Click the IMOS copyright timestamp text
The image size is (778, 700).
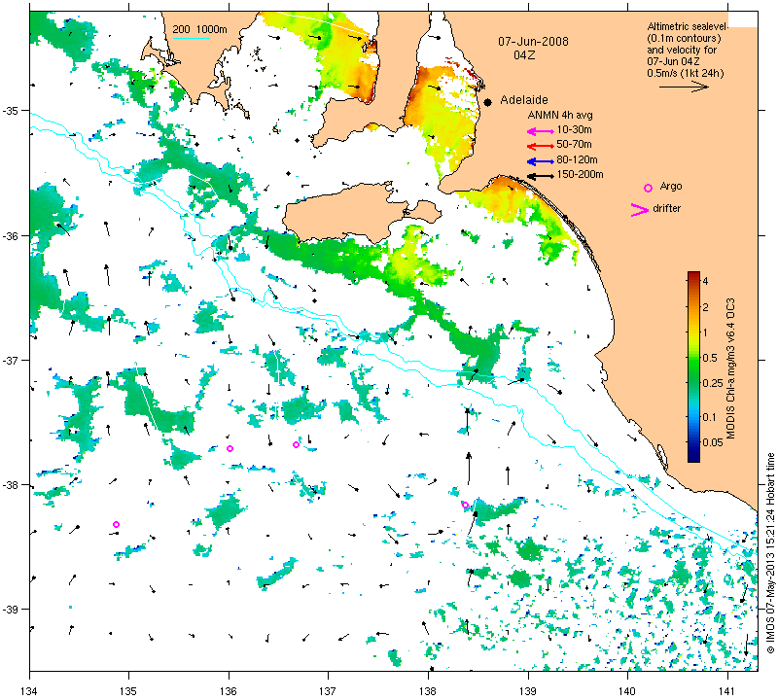pyautogui.click(x=770, y=553)
